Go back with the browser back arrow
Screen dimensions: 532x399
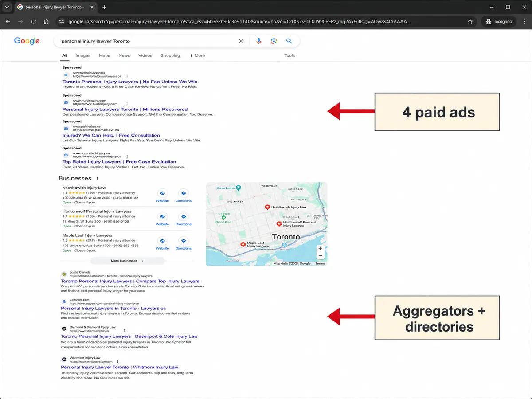pyautogui.click(x=8, y=21)
